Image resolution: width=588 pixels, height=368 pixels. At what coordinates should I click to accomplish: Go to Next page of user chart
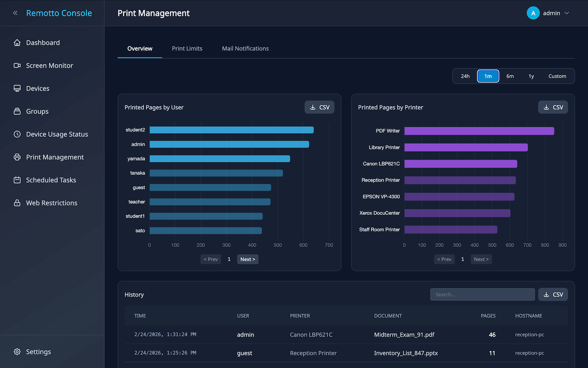[x=247, y=259]
